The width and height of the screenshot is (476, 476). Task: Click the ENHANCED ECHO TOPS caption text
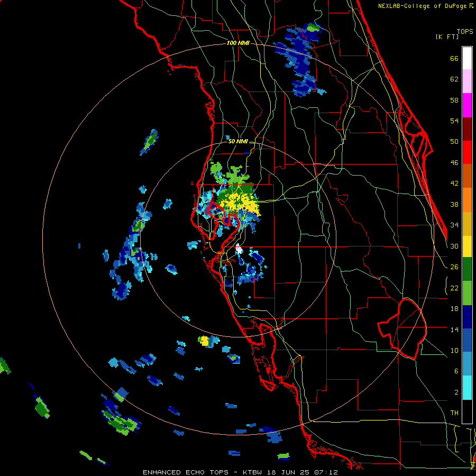[185, 472]
